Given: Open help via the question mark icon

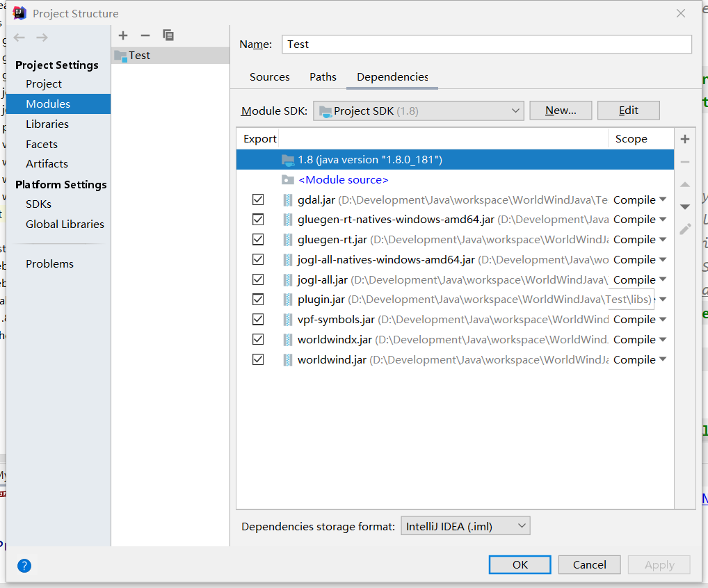Looking at the screenshot, I should pyautogui.click(x=24, y=566).
